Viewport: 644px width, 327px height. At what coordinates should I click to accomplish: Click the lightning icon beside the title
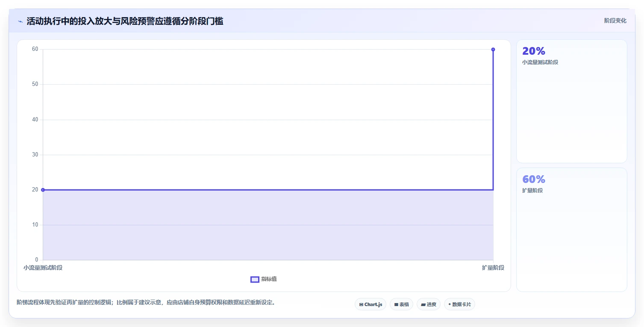pos(21,21)
